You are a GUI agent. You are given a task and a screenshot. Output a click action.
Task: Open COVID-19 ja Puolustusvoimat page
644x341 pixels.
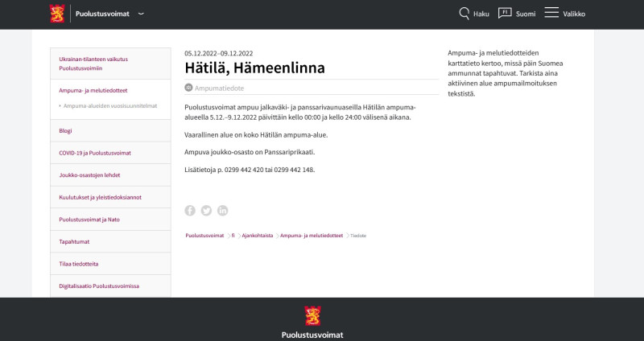coord(95,153)
